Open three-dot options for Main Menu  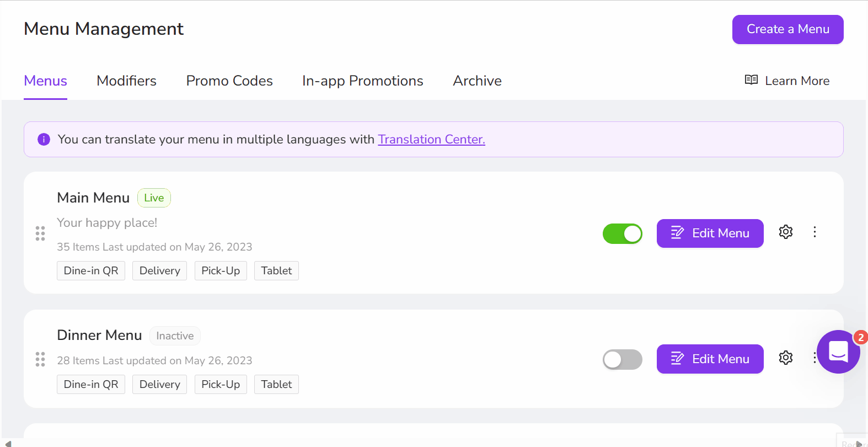click(x=815, y=232)
